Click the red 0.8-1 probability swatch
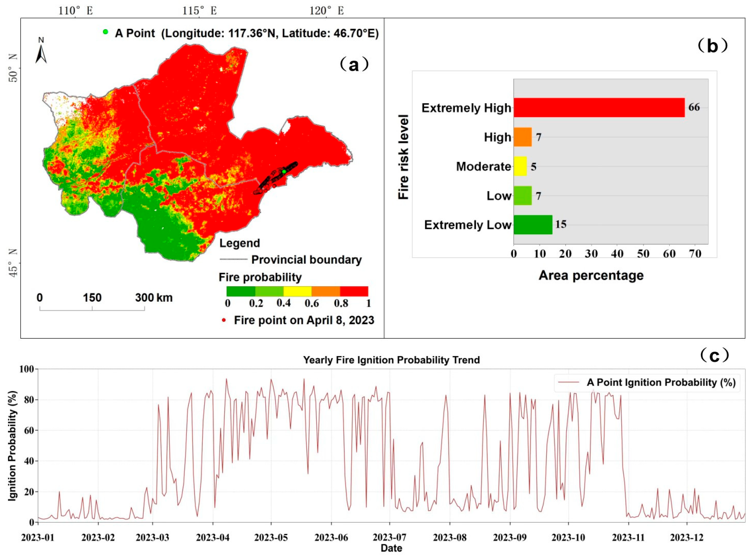This screenshot has width=756, height=556. [354, 291]
